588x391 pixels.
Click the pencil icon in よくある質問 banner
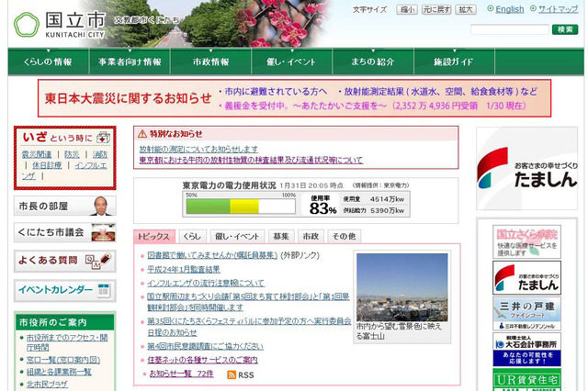(x=106, y=259)
